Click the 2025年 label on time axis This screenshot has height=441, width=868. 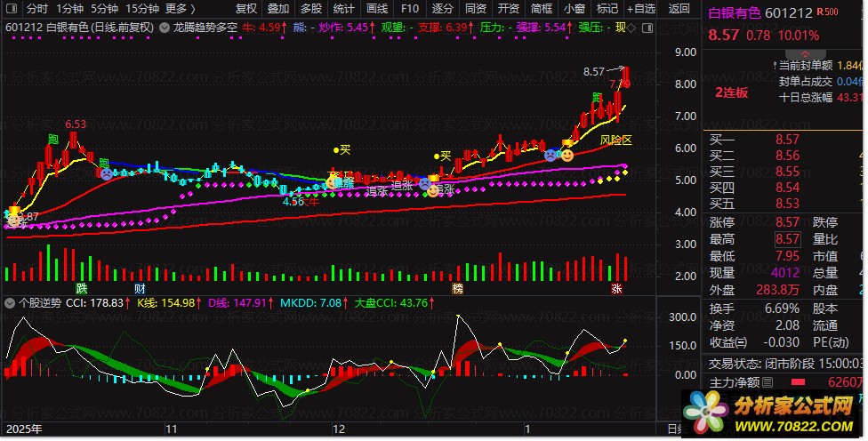[x=24, y=429]
